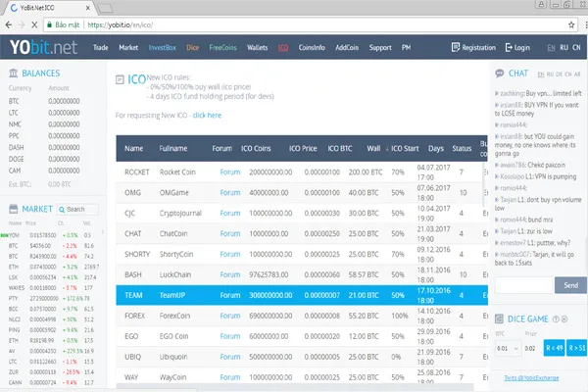Close the YoBit.Net ICO browser tab

88,8
